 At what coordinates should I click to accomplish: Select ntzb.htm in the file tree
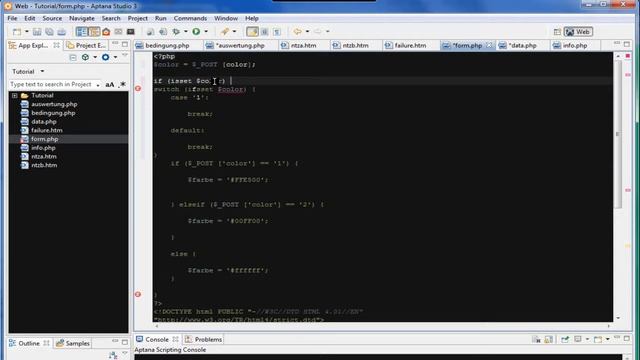44,165
